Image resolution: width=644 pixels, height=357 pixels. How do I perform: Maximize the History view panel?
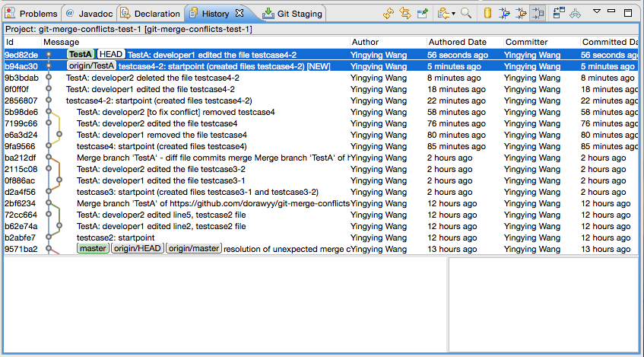click(628, 13)
